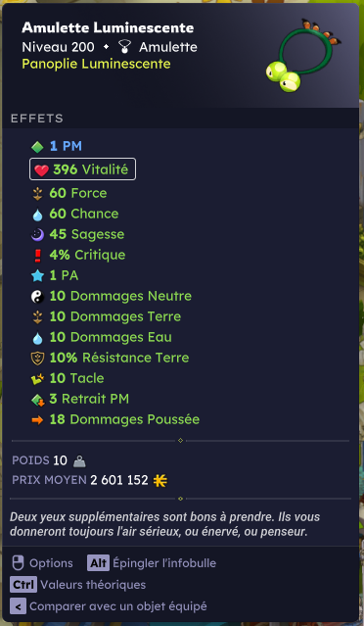Select the highlighted 396 Vitalité effect
This screenshot has width=364, height=626.
pos(82,169)
